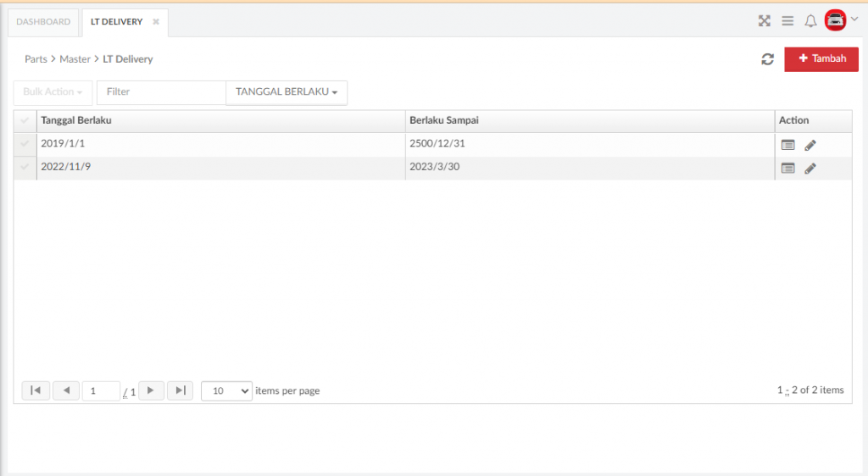Edit the 2019/1/1 row with pencil
The image size is (868, 476).
[x=810, y=145]
